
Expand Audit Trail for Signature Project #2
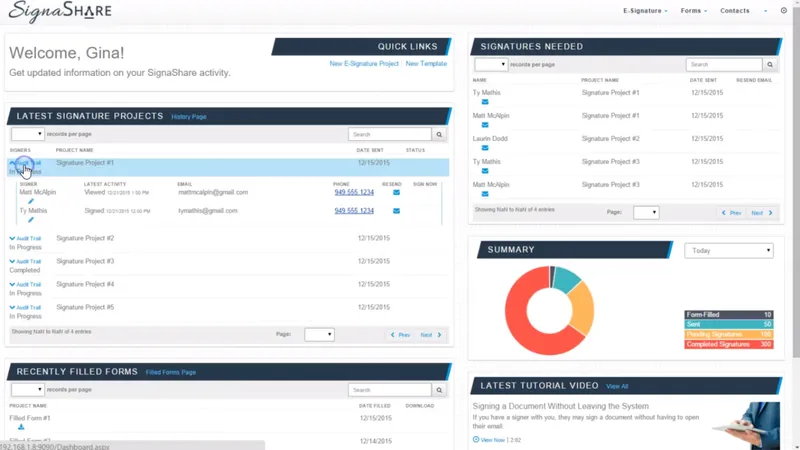coord(25,238)
